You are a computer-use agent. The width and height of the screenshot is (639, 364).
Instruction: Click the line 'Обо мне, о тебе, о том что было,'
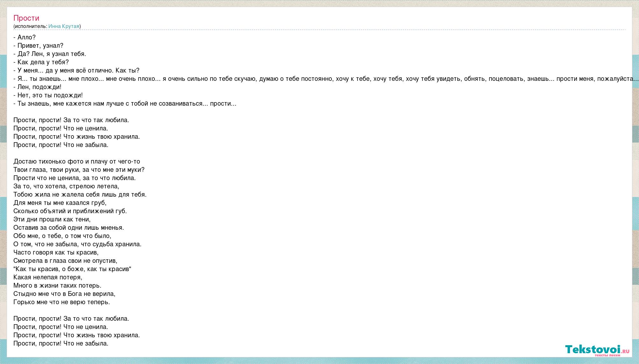click(x=62, y=236)
